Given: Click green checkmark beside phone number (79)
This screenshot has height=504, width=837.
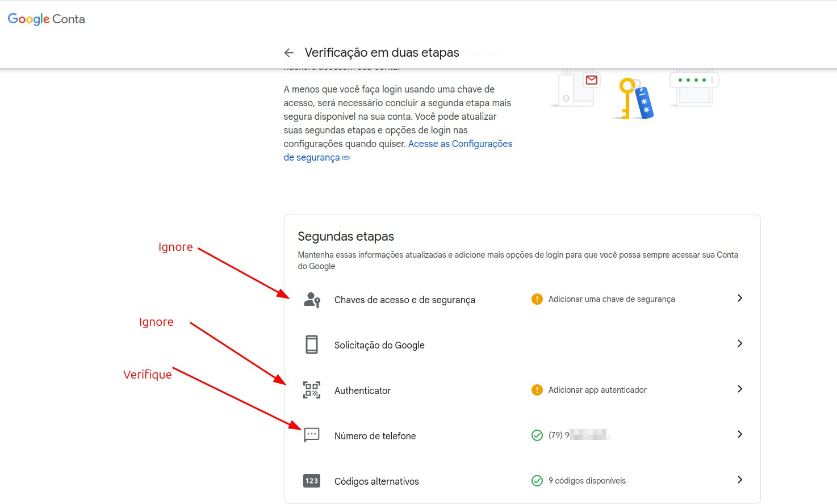Looking at the screenshot, I should pyautogui.click(x=537, y=435).
